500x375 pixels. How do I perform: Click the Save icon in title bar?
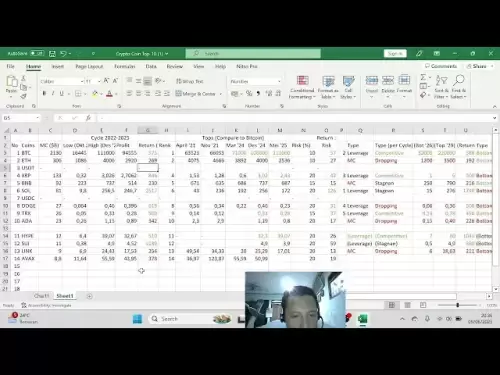tap(52, 53)
